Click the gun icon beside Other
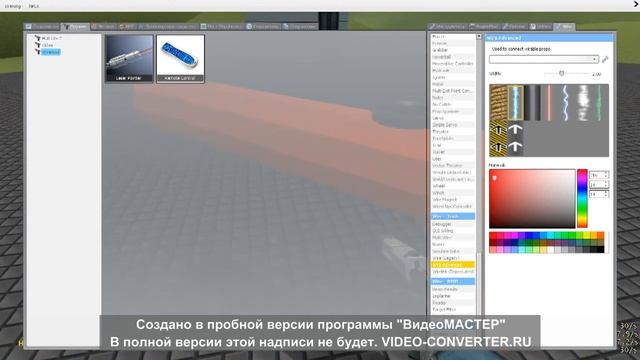The width and height of the screenshot is (640, 360). click(38, 45)
